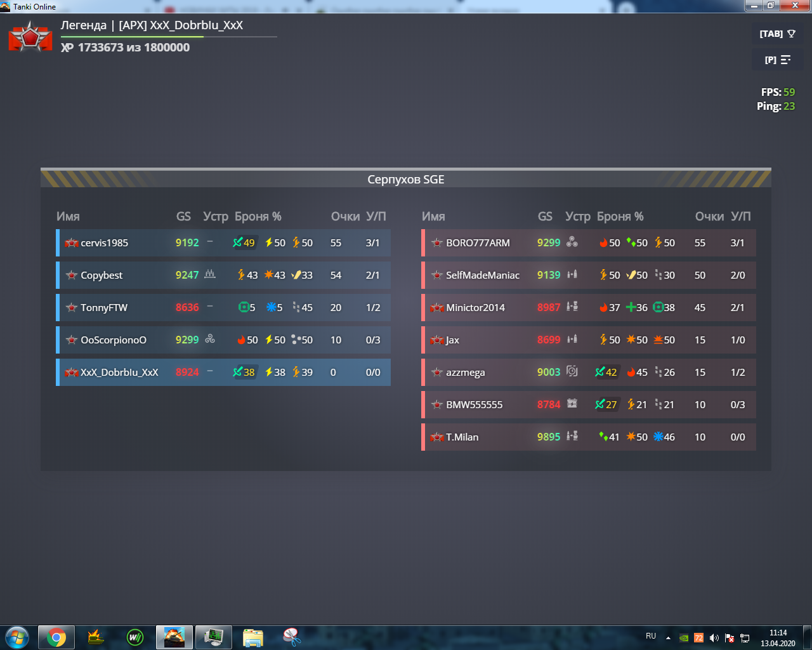Click the device icon in T.Milan's row
The height and width of the screenshot is (650, 812).
(x=572, y=436)
